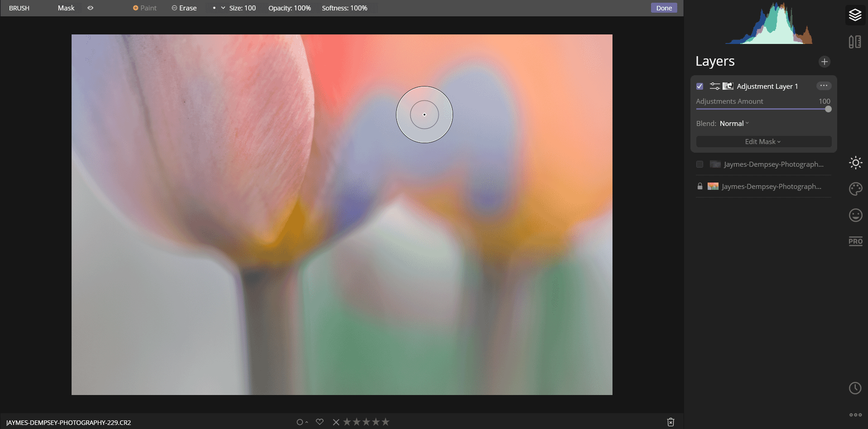
Task: Select Erase brush mode
Action: [x=184, y=8]
